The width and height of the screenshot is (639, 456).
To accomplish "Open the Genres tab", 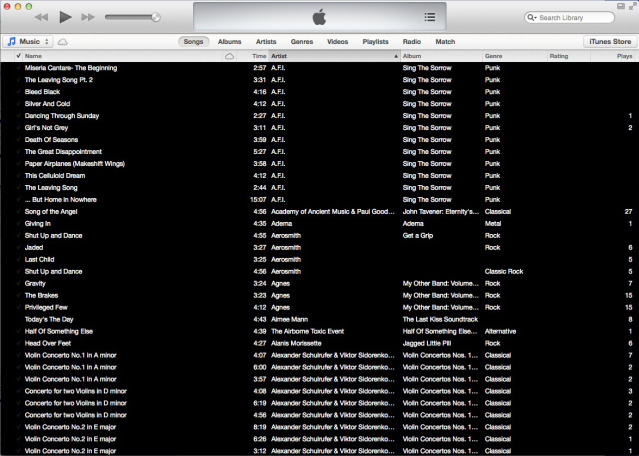I will pos(302,42).
